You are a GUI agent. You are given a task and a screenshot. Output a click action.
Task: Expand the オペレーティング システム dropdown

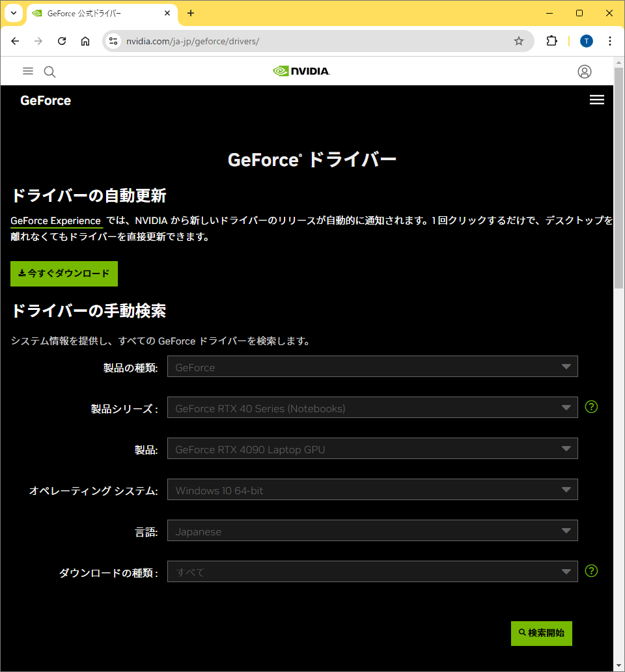coord(372,489)
